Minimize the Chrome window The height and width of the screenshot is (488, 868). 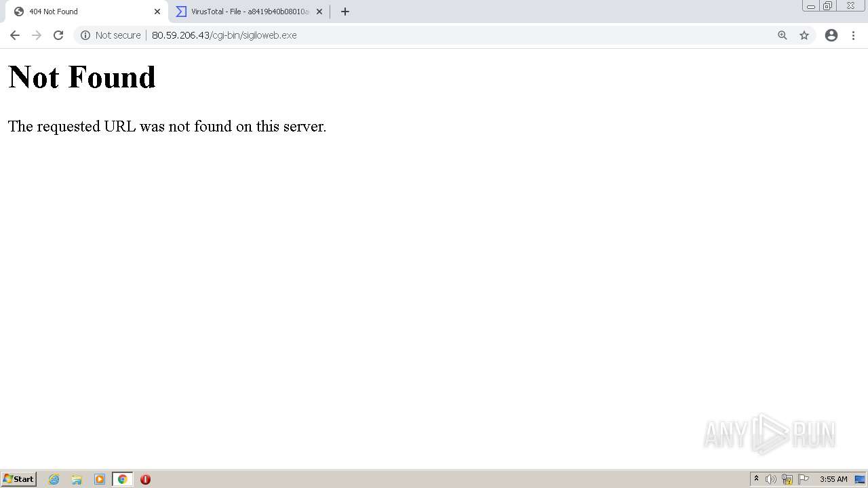[x=811, y=6]
